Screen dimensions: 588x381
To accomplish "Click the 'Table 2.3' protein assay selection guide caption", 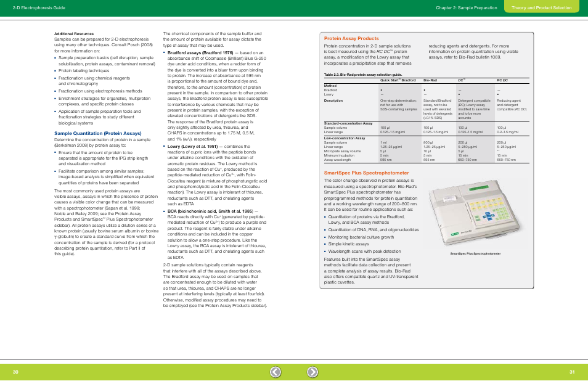I will (363, 75).
